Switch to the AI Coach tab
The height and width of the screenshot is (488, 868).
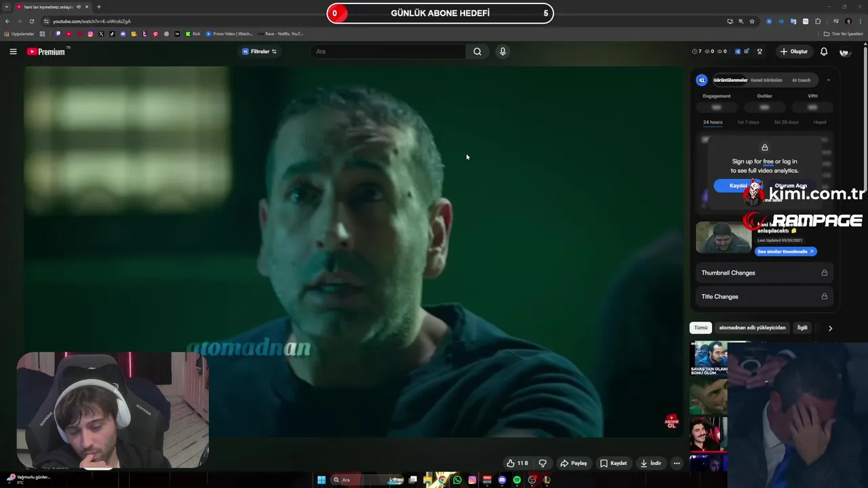click(801, 80)
